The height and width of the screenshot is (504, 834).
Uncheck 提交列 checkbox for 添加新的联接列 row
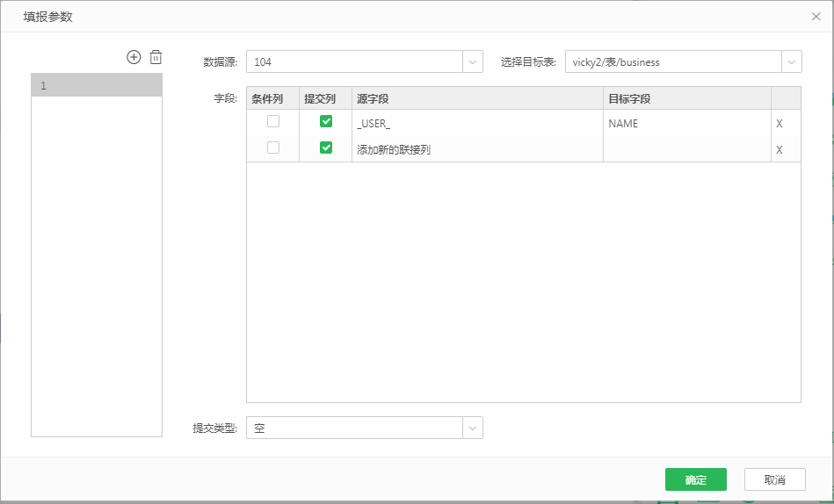pyautogui.click(x=326, y=148)
